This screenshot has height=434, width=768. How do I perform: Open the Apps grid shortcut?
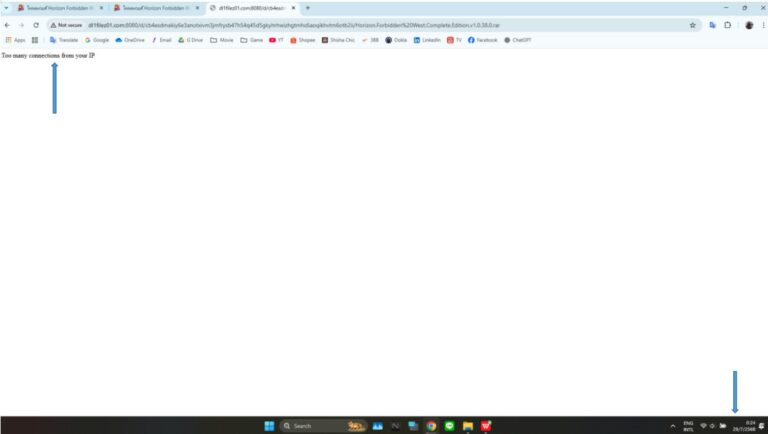point(15,40)
